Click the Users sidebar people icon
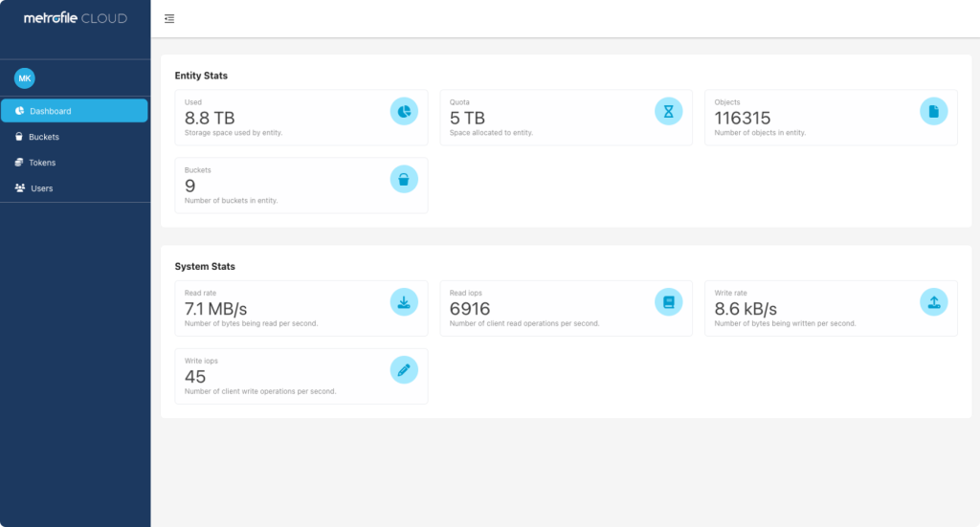The height and width of the screenshot is (527, 980). (x=20, y=187)
